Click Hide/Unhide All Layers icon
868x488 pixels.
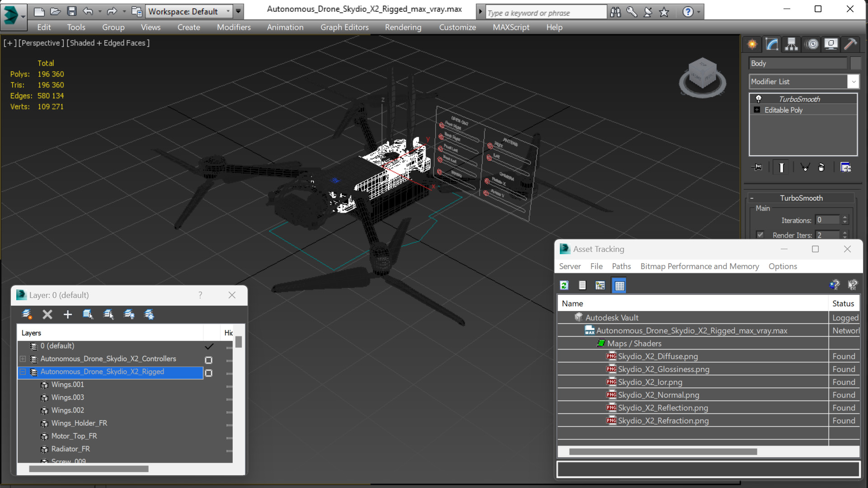129,314
